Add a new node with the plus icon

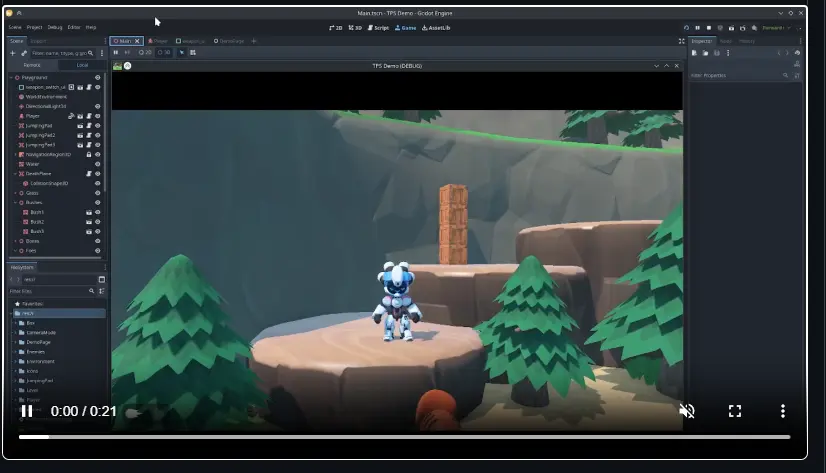tap(13, 52)
